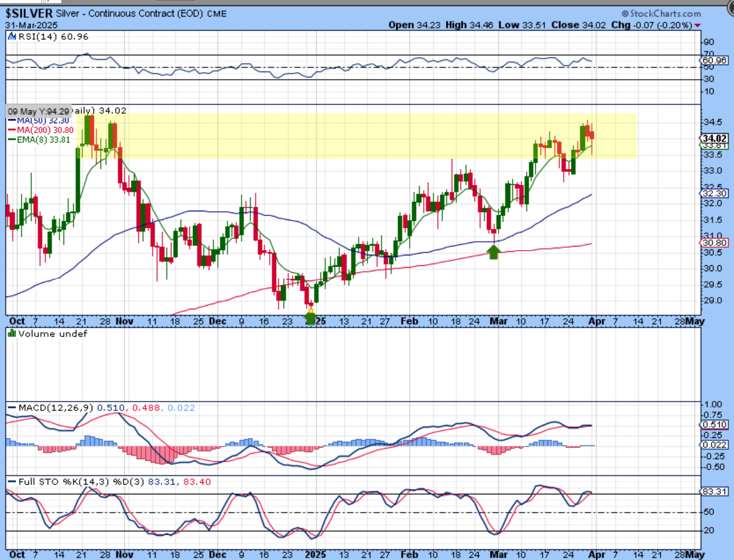Click the Close 34.02 quote value
The width and height of the screenshot is (734, 560).
click(579, 25)
